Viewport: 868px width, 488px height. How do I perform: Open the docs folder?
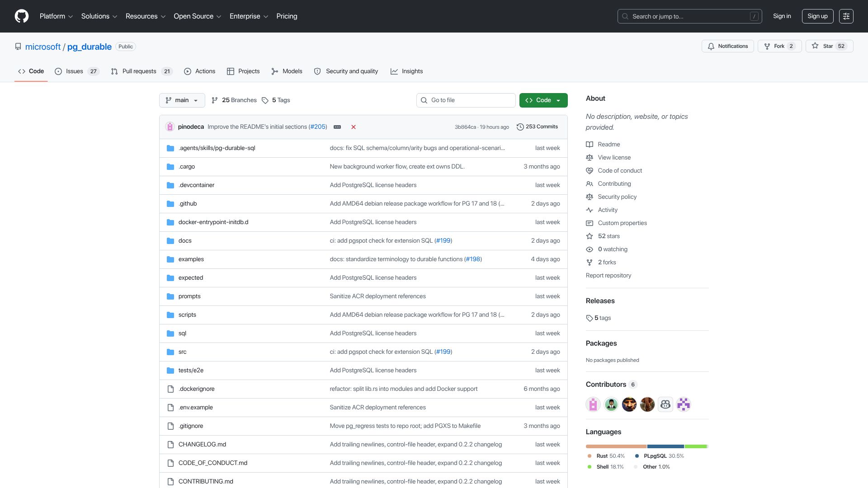[x=185, y=241]
